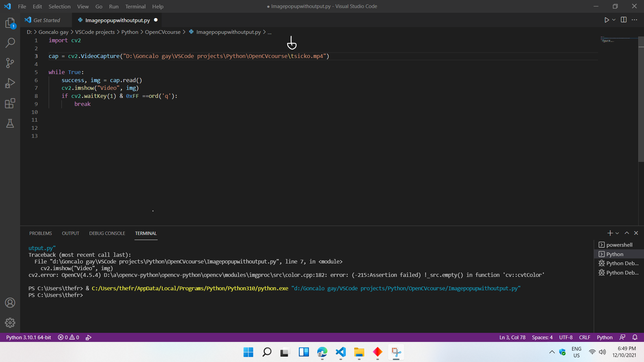This screenshot has width=644, height=362.
Task: Select the TERMINAL panel tab
Action: pyautogui.click(x=146, y=233)
